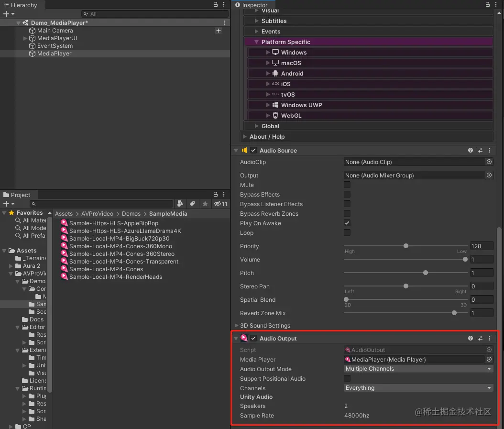This screenshot has height=429, width=504.
Task: Enable or disable Audio Output component
Action: point(253,338)
